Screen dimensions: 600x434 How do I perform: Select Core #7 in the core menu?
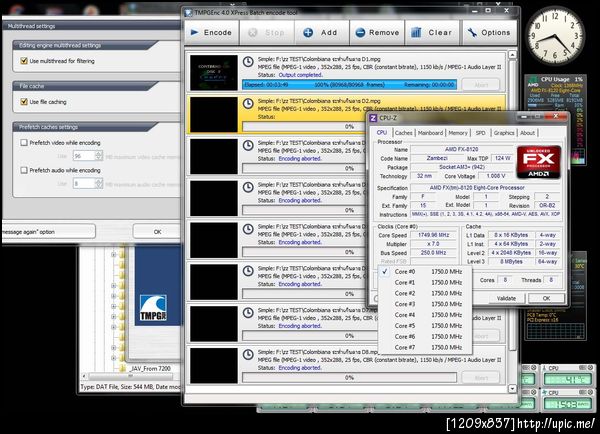tap(425, 347)
